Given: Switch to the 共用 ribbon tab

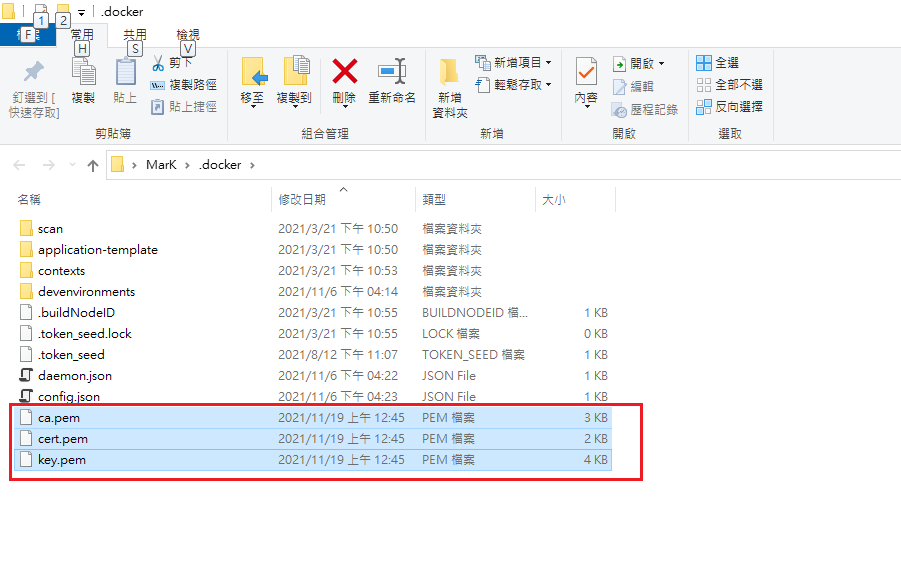Looking at the screenshot, I should [135, 35].
